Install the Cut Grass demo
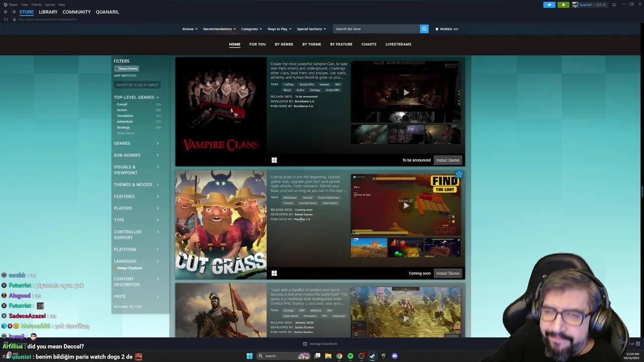This screenshot has height=362, width=644. [x=448, y=273]
